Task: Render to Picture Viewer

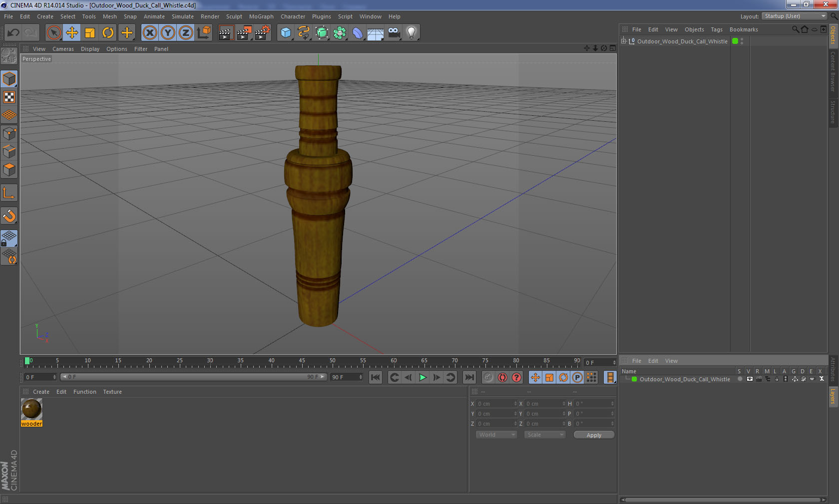Action: pos(244,33)
